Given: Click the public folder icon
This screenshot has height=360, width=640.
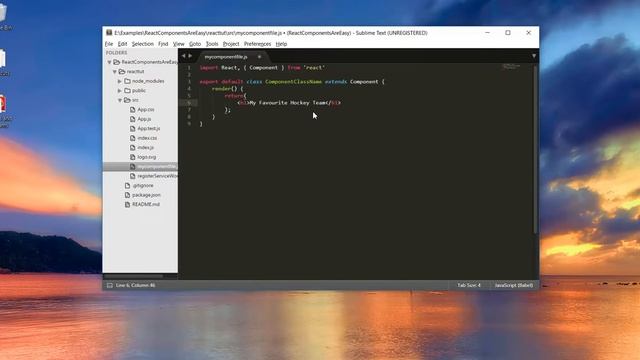Looking at the screenshot, I should (x=127, y=90).
